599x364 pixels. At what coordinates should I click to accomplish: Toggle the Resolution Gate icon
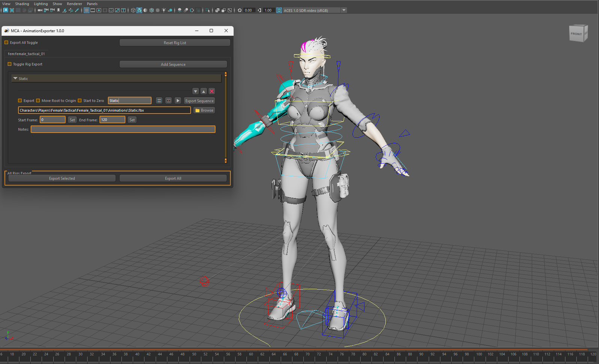(99, 10)
